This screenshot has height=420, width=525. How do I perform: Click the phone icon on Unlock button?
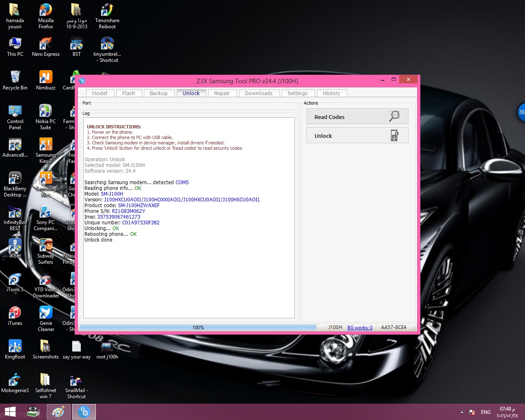click(x=394, y=135)
